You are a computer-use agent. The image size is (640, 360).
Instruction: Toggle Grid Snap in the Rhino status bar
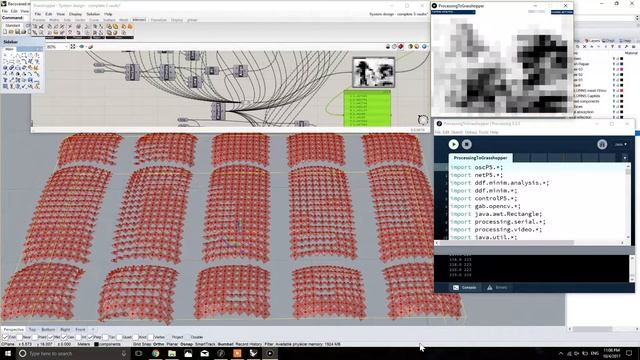(x=142, y=344)
